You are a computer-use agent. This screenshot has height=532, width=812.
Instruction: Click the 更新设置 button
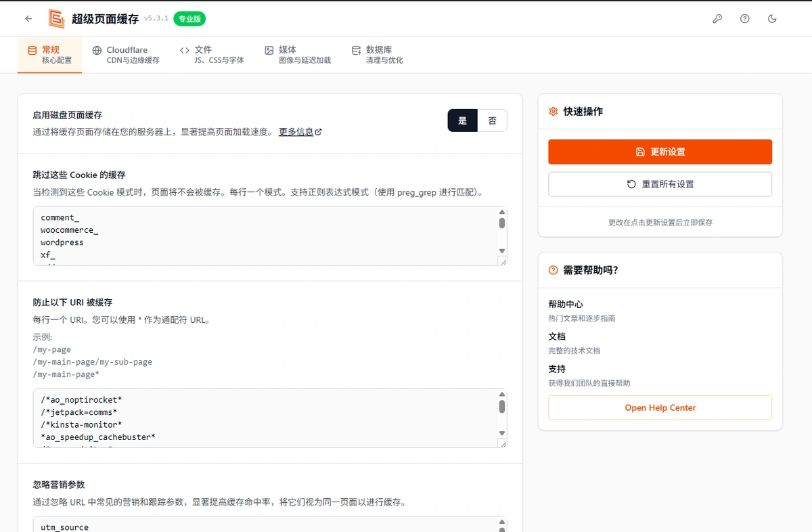coord(660,152)
